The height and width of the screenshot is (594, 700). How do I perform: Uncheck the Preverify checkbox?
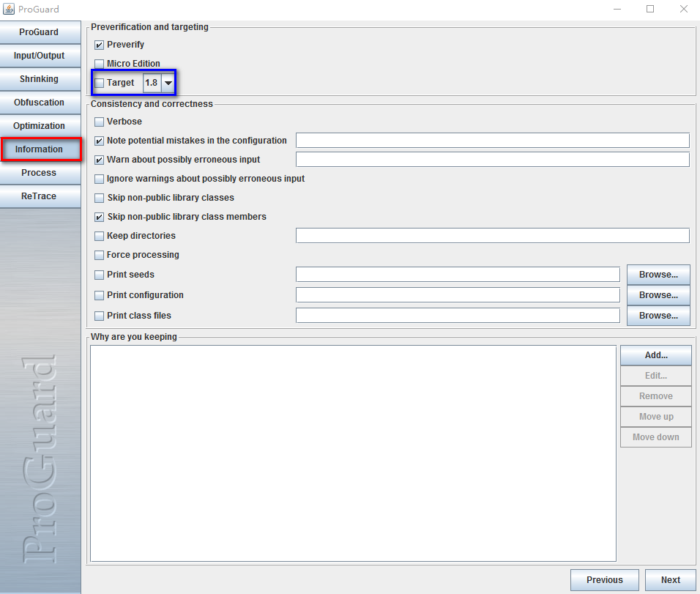pos(99,45)
